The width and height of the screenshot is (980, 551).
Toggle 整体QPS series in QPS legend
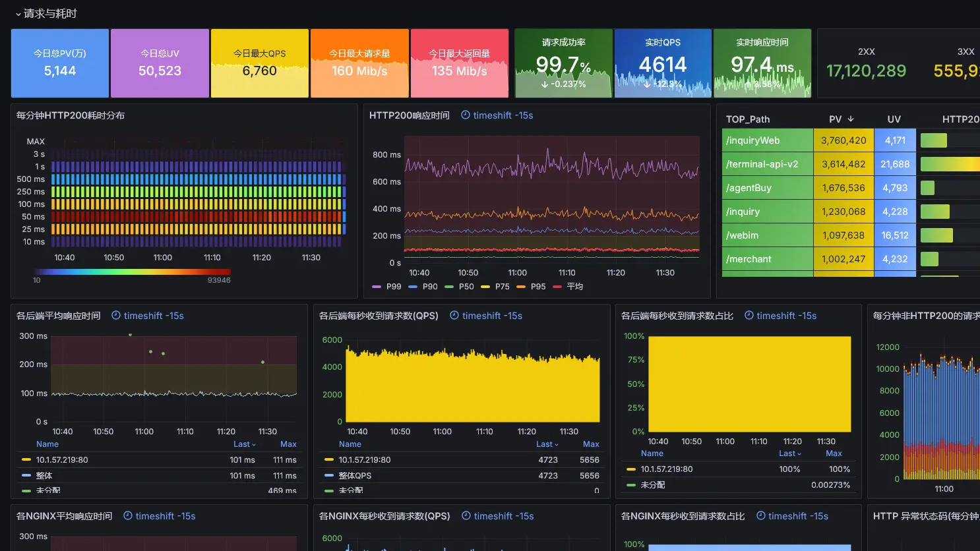coord(355,476)
